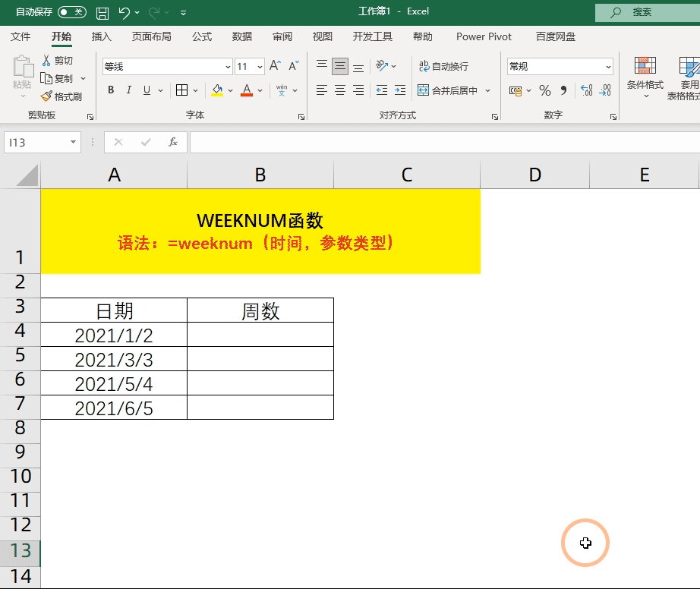Open the font color palette dropdown arrow
Screen dimensions: 700x589
pos(260,90)
